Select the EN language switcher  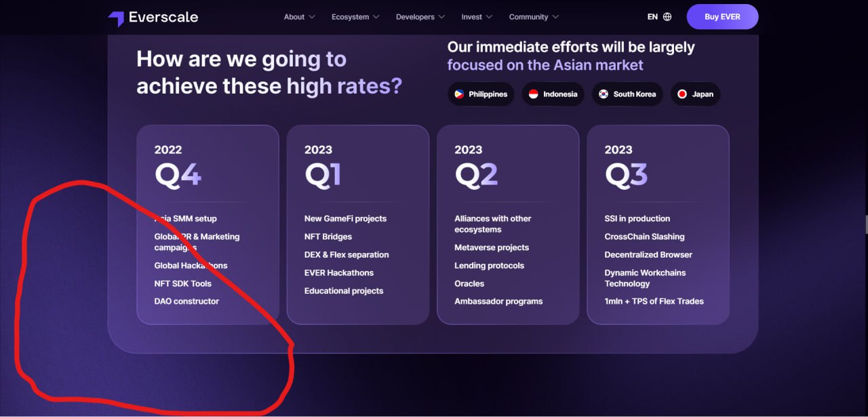click(652, 17)
